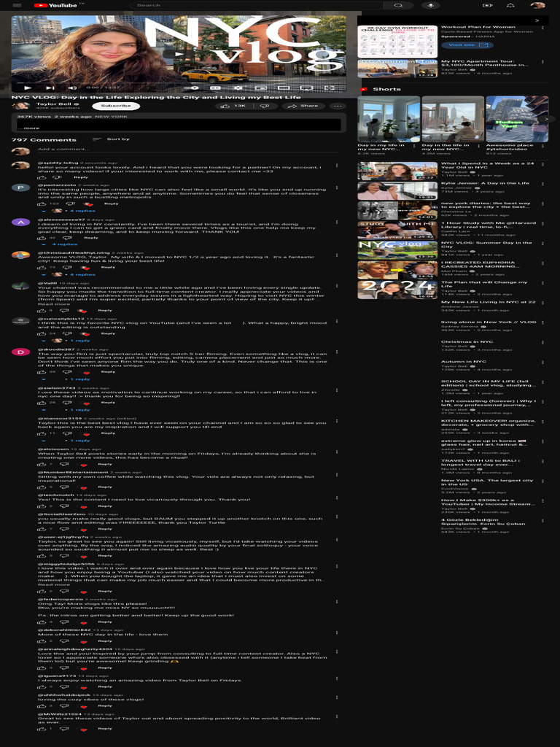560x747 pixels.
Task: Expand 1 reply under @sielsm3743 comment
Action: point(66,410)
